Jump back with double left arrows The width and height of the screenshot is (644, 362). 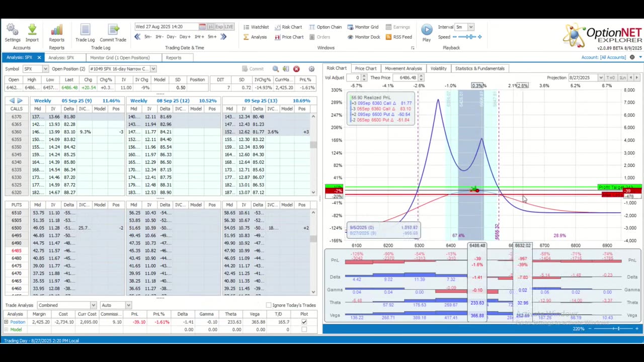tap(137, 37)
